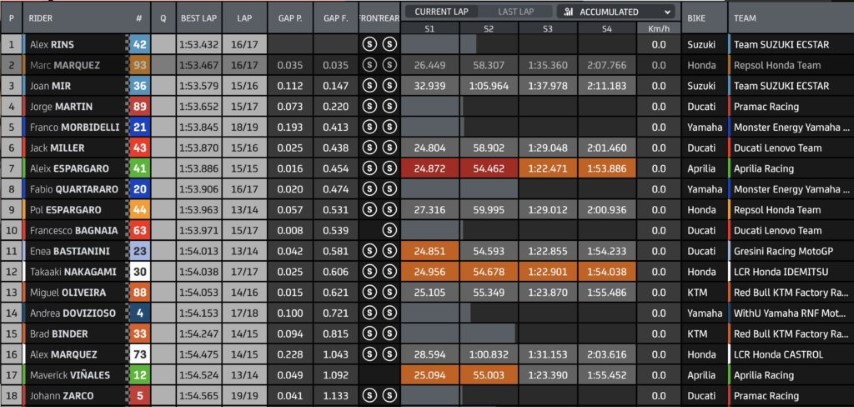Click rear tyre icon for Andrea Dovizioso
The height and width of the screenshot is (407, 854).
(x=389, y=313)
